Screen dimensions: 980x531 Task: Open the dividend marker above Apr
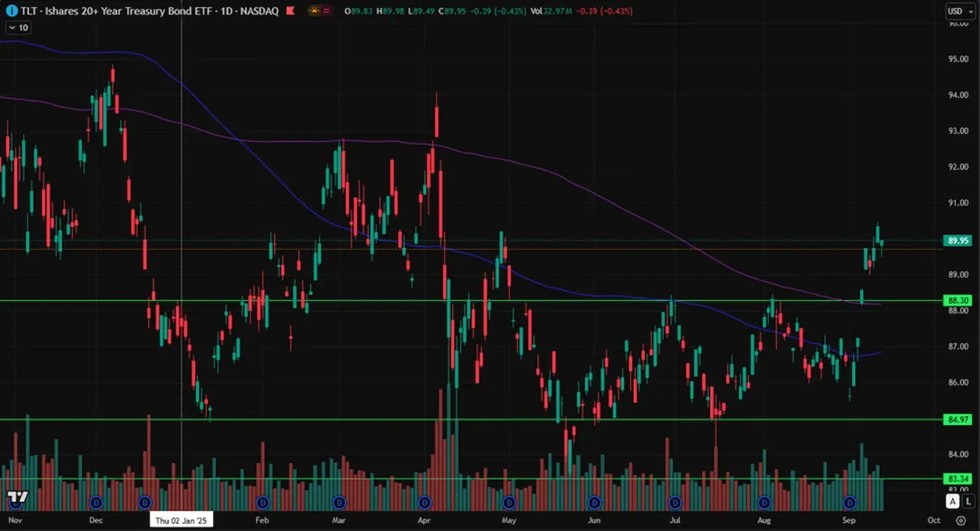pyautogui.click(x=425, y=502)
